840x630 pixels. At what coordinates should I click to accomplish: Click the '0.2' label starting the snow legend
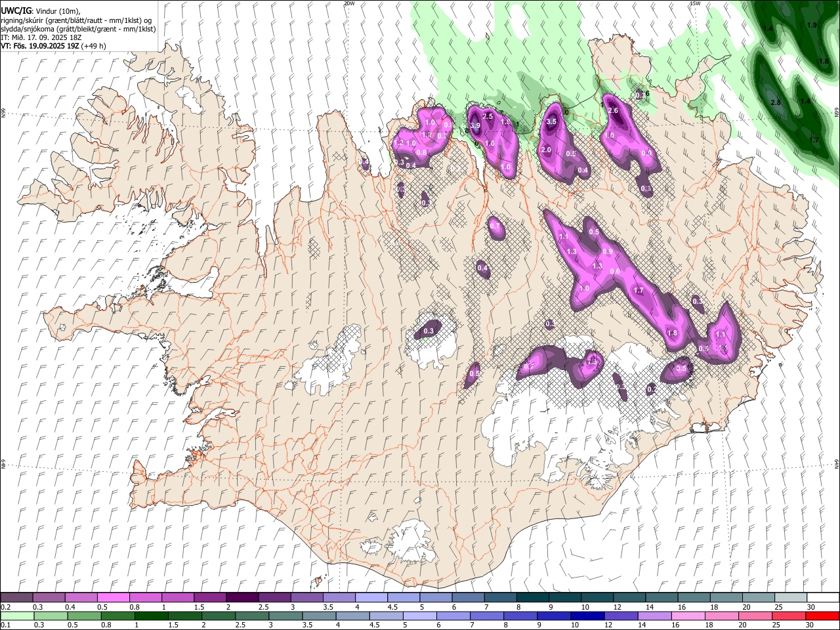pyautogui.click(x=6, y=607)
